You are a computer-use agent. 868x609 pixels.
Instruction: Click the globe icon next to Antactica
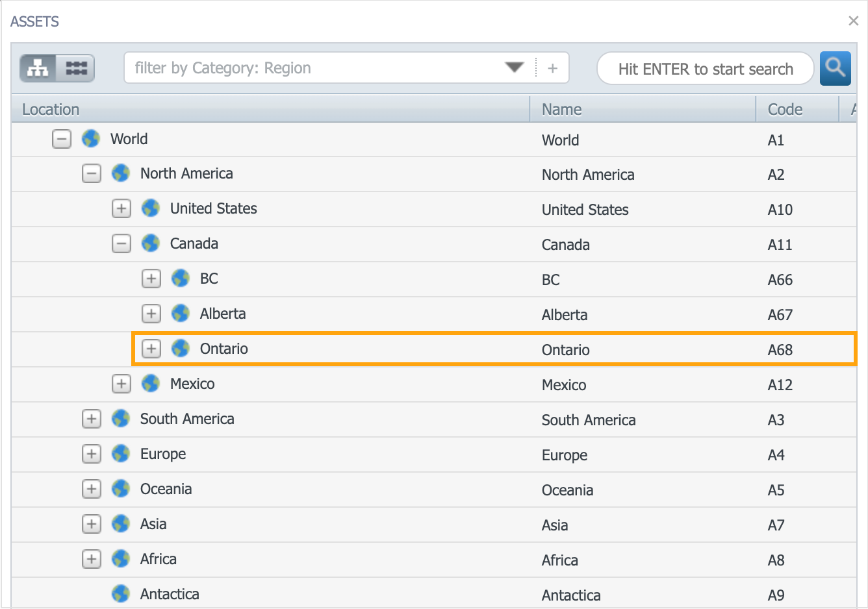(x=120, y=593)
